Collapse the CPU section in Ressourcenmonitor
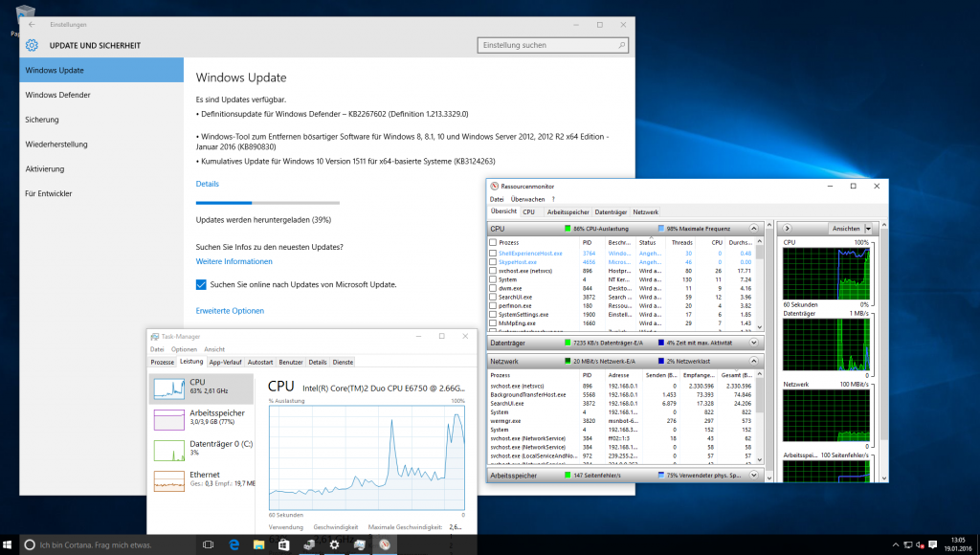The height and width of the screenshot is (555, 980). 754,229
